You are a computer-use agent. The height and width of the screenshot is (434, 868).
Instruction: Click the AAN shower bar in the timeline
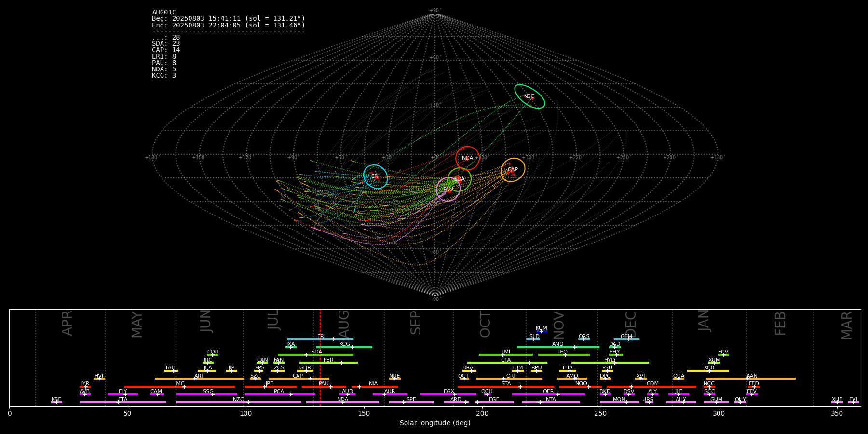(x=751, y=379)
